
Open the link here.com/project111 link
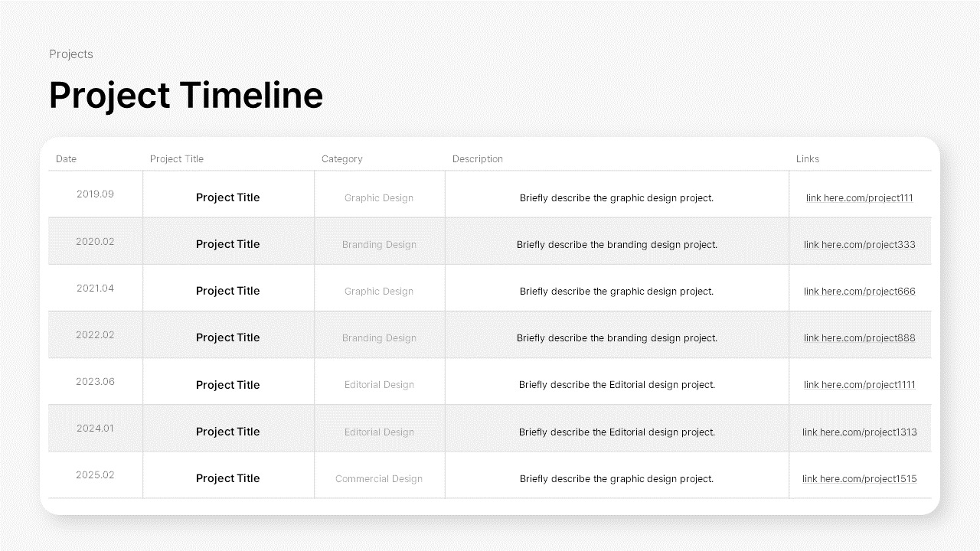point(859,198)
